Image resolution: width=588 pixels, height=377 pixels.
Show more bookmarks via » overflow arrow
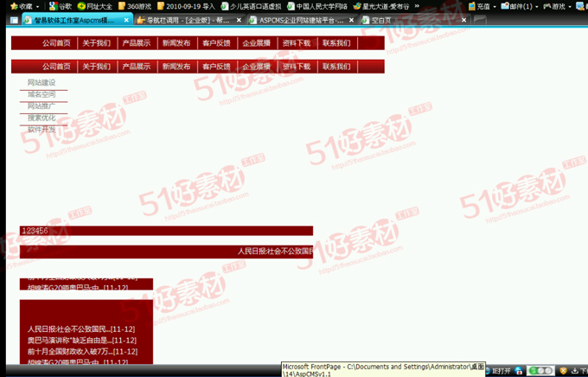417,6
